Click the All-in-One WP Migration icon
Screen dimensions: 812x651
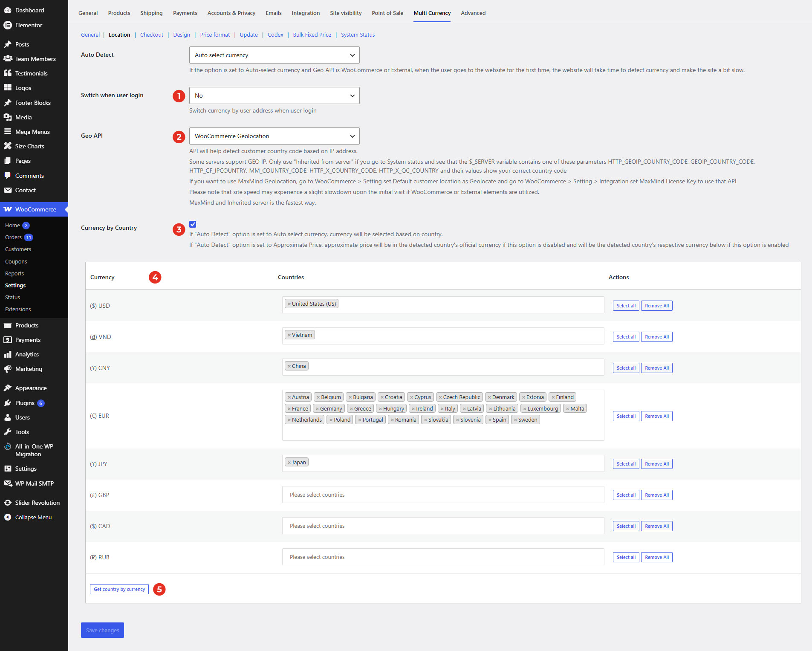[x=8, y=446]
